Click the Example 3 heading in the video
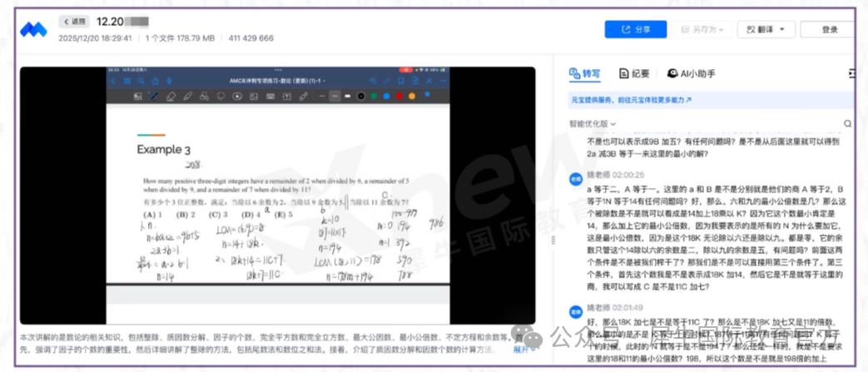The height and width of the screenshot is (372, 868). pos(163,150)
